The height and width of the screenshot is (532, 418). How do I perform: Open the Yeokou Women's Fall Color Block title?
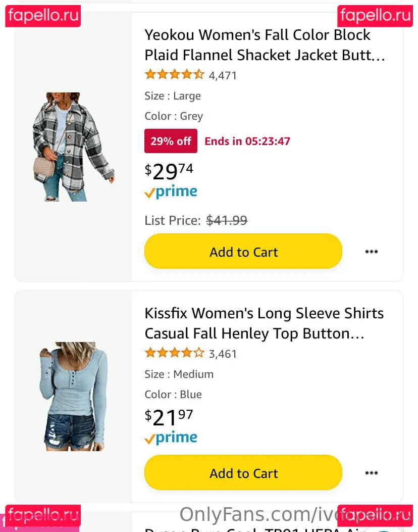pos(265,44)
